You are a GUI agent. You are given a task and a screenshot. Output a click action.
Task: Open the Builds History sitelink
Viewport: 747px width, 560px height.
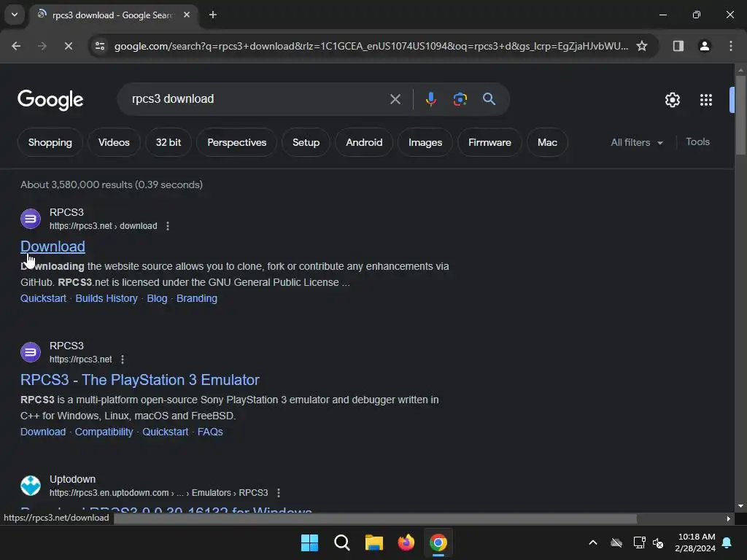(x=107, y=298)
